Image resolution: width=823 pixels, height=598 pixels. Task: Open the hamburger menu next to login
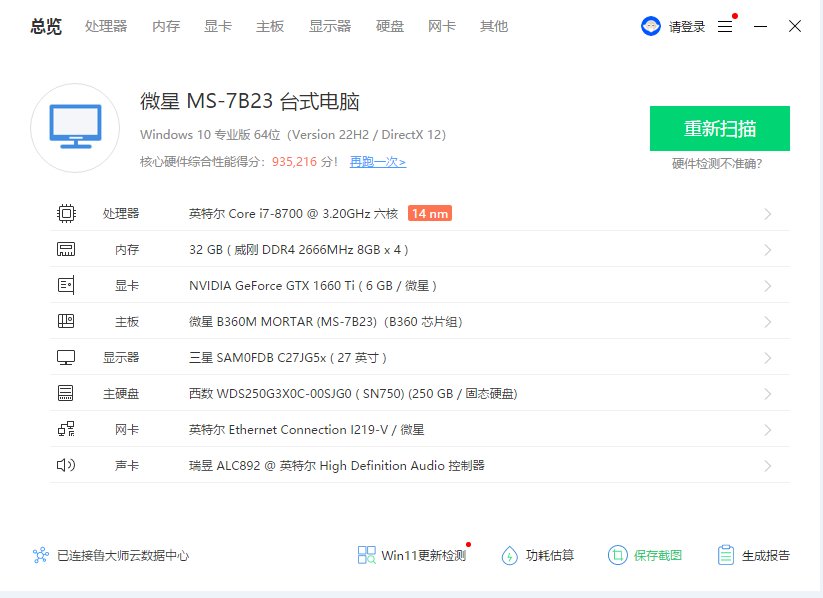click(726, 27)
